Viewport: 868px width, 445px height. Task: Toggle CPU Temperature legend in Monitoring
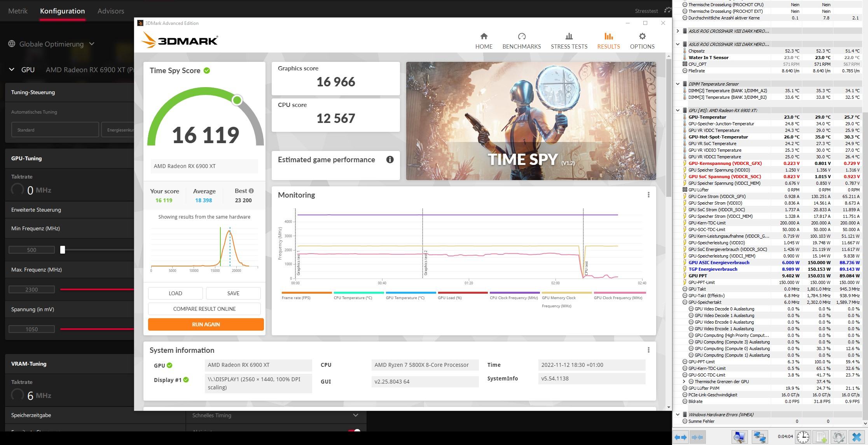[358, 296]
